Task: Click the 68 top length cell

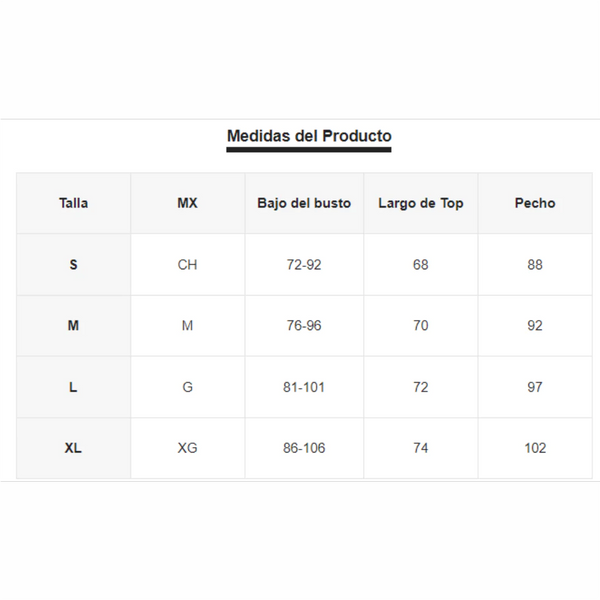Action: [421, 264]
